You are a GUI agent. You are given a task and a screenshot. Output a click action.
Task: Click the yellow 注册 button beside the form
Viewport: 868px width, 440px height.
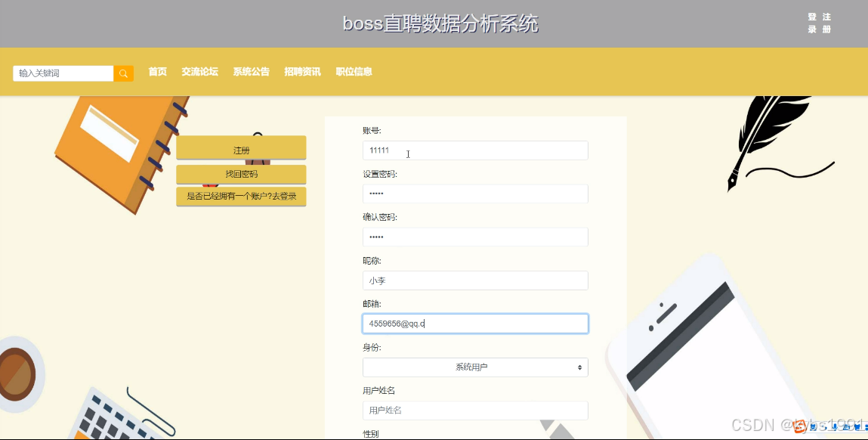pos(241,147)
